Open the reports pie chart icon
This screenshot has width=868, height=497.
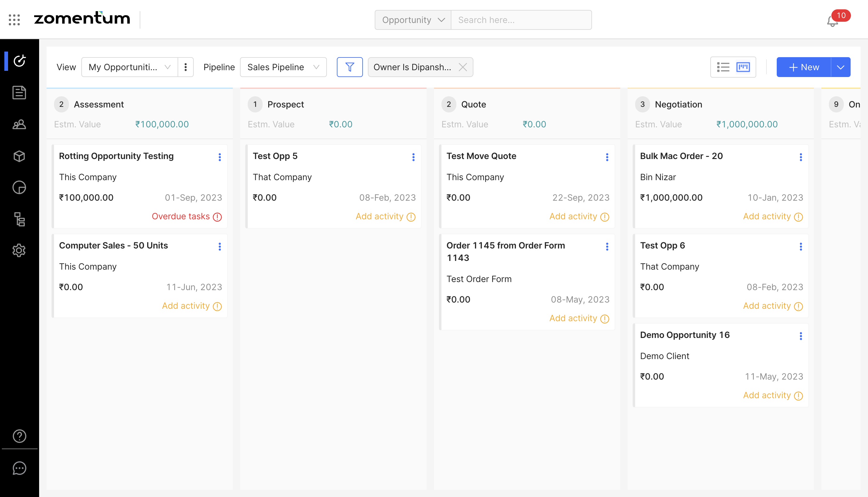(19, 187)
